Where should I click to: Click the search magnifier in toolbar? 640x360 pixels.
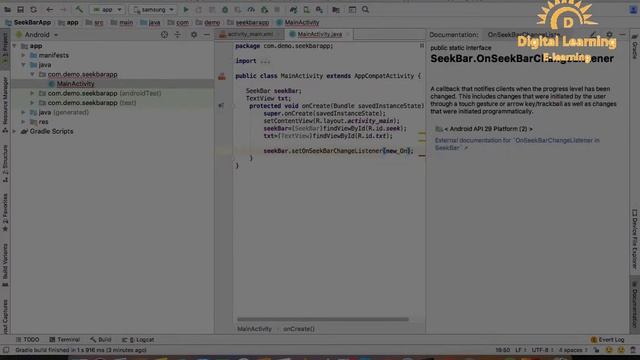[365, 9]
